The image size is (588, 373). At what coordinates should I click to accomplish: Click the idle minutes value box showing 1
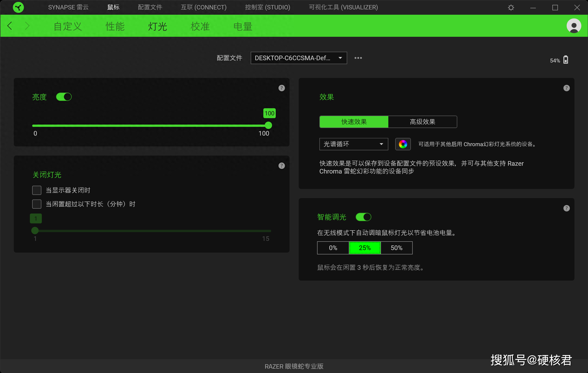(36, 218)
